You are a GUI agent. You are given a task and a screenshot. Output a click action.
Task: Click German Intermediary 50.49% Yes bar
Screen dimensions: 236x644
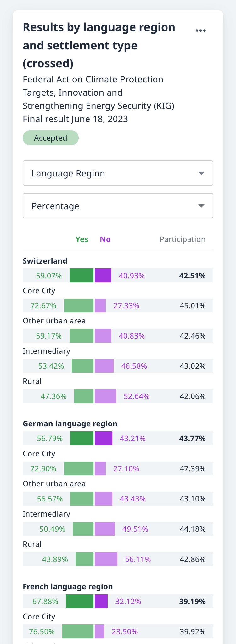(x=83, y=529)
